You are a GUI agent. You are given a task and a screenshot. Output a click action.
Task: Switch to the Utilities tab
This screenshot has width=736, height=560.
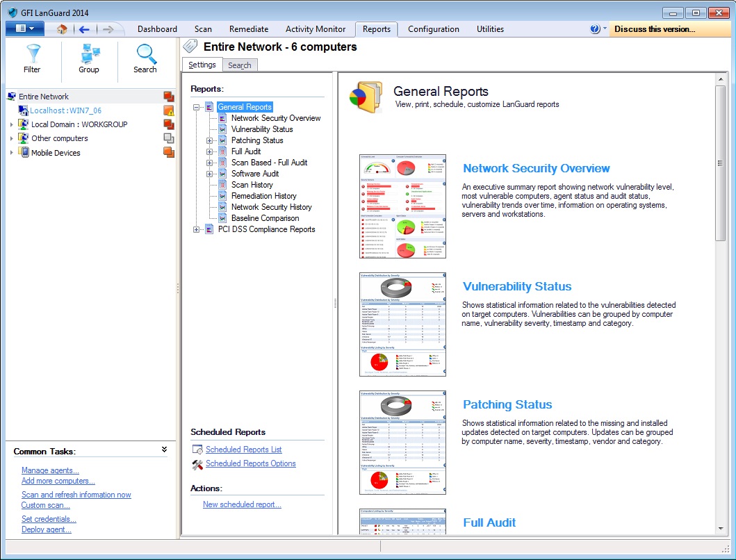tap(490, 29)
